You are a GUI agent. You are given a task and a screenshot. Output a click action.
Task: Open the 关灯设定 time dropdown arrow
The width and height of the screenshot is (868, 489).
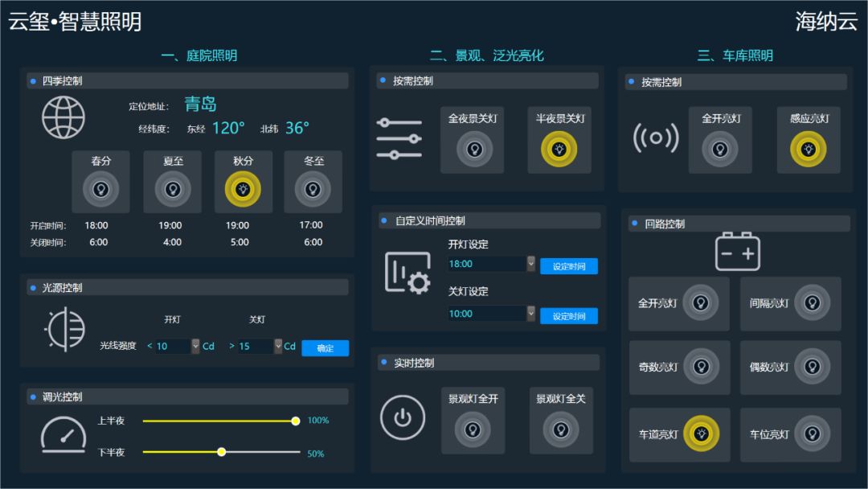531,314
